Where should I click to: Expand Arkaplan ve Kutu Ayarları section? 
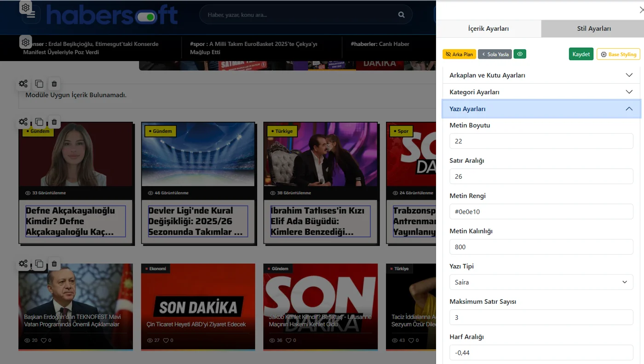(541, 75)
